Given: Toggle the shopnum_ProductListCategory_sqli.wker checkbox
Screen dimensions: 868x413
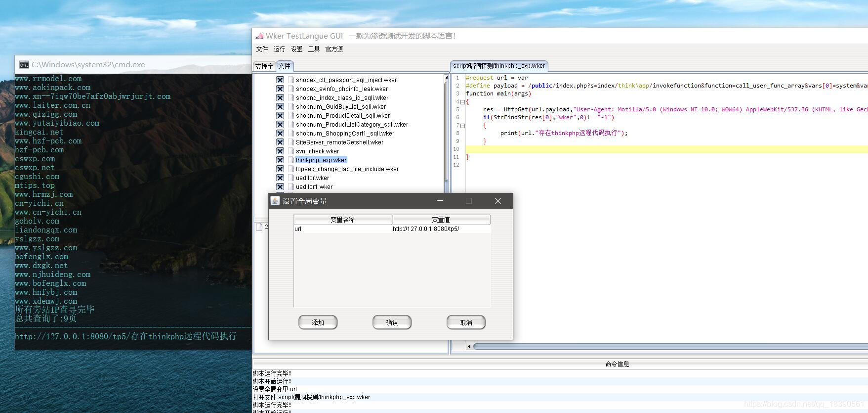Looking at the screenshot, I should (x=280, y=124).
